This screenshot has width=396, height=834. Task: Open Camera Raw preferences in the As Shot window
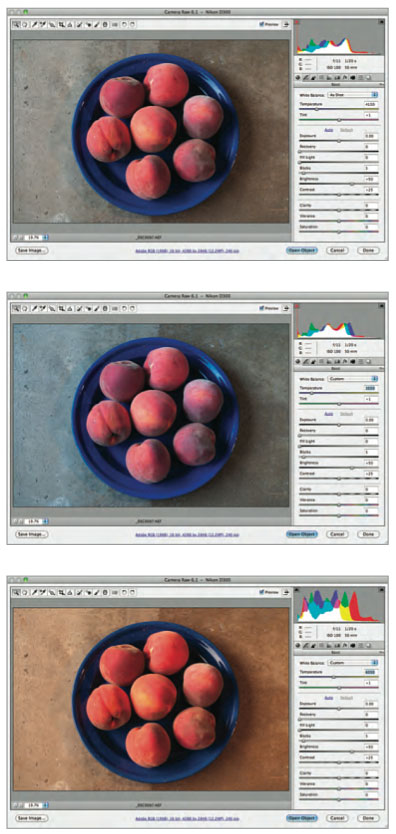(114, 24)
